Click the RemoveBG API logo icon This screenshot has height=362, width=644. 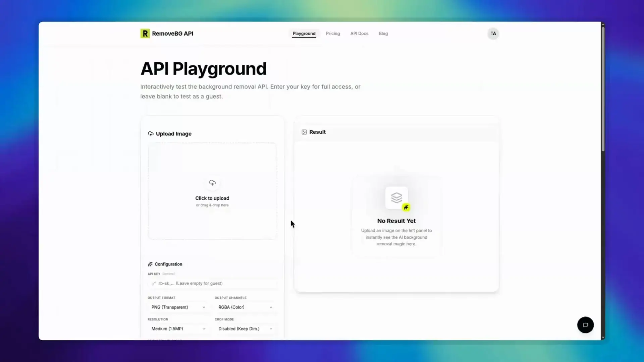pyautogui.click(x=145, y=34)
